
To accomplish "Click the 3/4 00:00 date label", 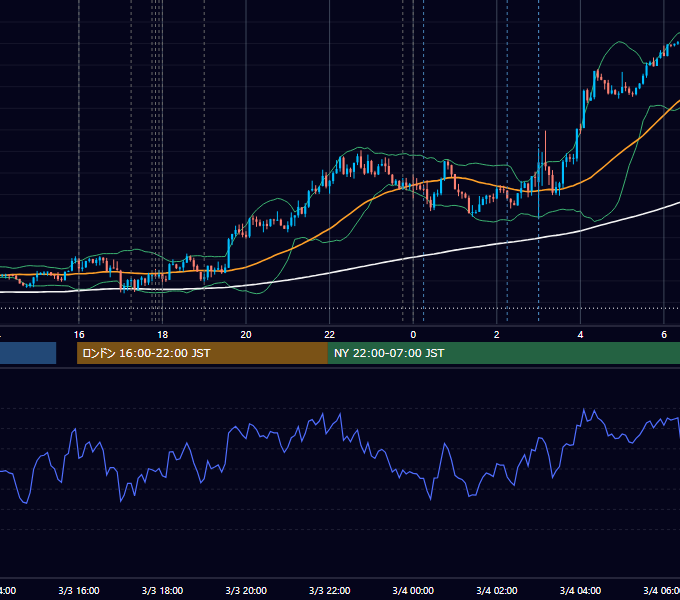I will tap(413, 590).
